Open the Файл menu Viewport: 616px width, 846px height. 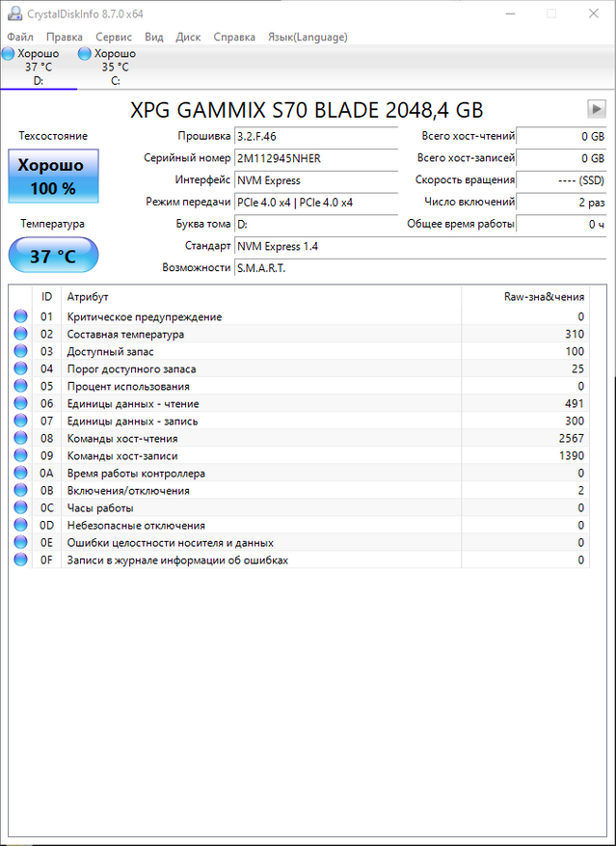pos(20,37)
